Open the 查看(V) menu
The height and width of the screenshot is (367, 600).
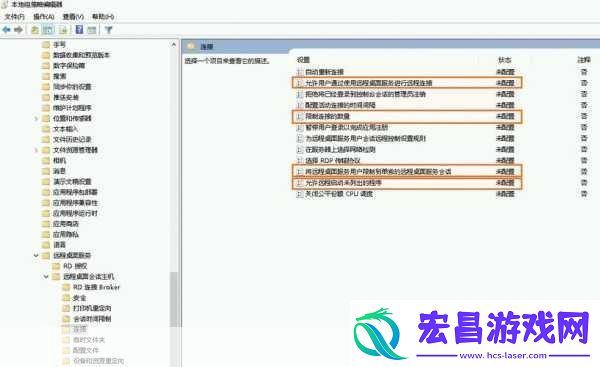click(73, 16)
